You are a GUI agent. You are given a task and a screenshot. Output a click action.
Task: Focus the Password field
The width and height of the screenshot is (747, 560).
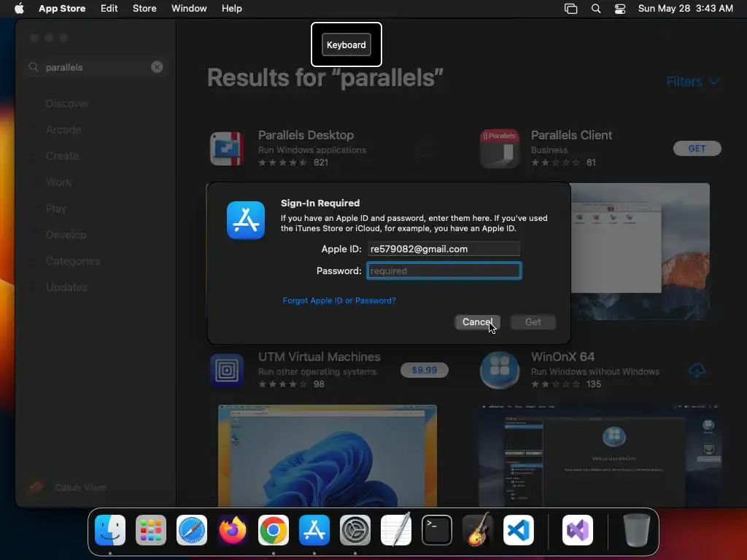coord(444,271)
